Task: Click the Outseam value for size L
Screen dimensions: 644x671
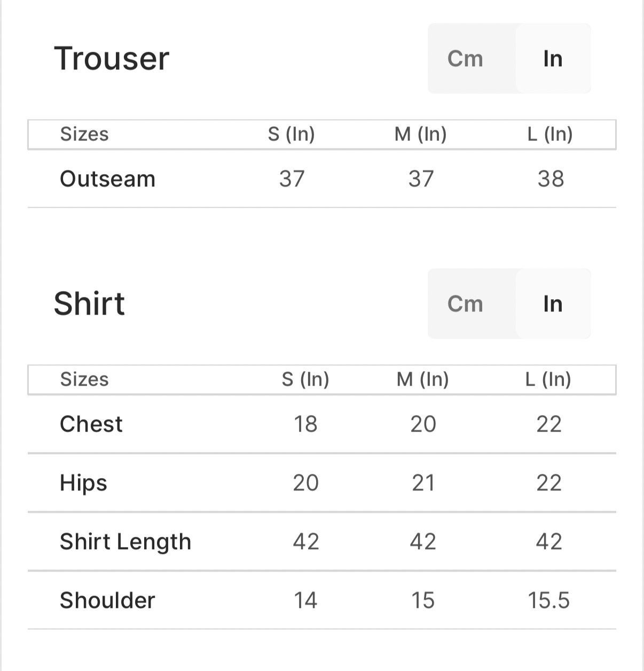Action: [551, 179]
